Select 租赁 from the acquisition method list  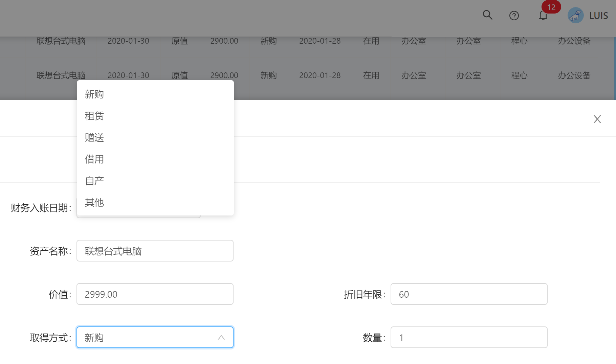94,116
